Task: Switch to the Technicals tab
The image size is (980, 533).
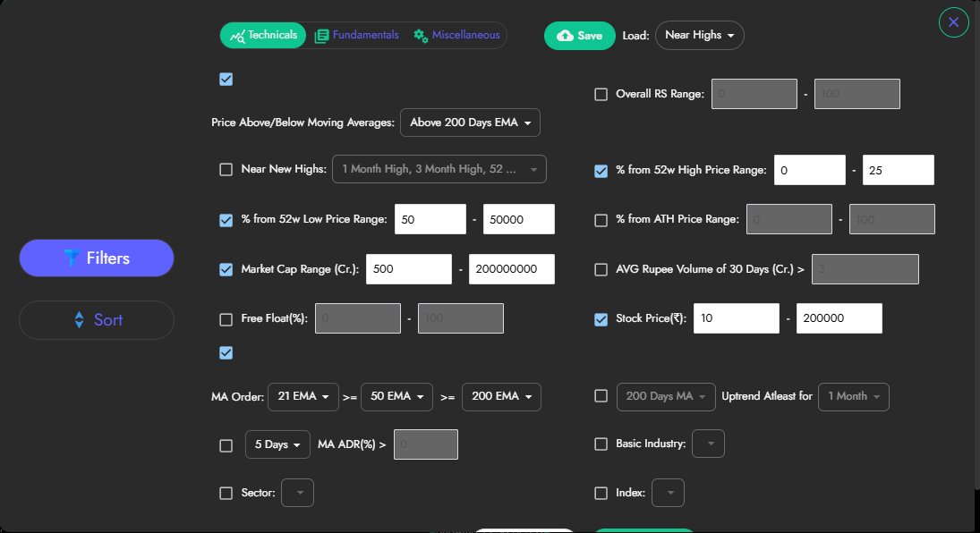Action: (x=263, y=36)
